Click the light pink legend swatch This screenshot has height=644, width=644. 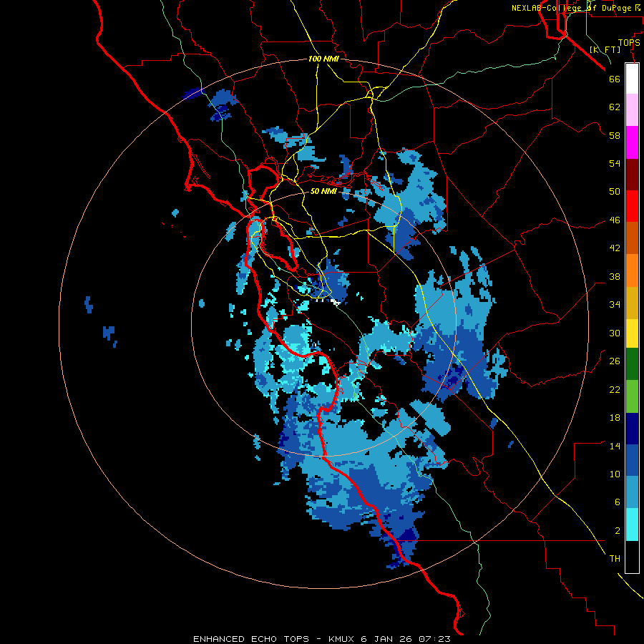tap(632, 109)
